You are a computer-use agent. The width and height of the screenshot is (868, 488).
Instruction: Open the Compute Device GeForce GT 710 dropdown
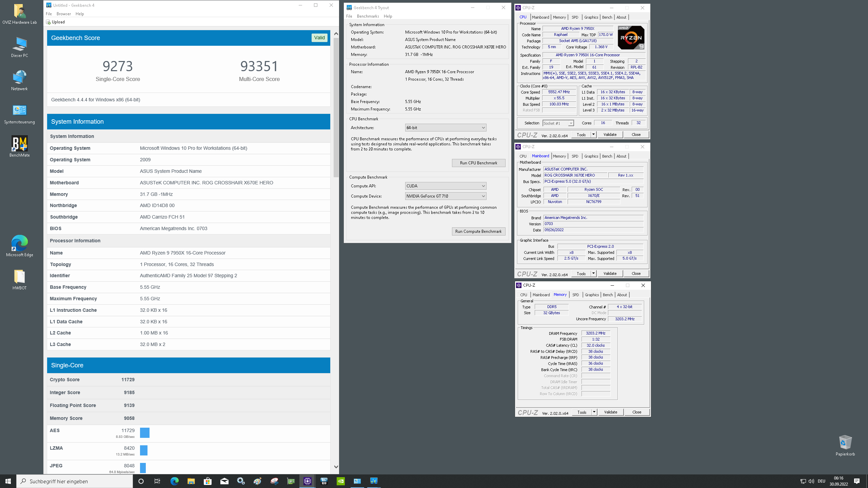click(x=446, y=196)
